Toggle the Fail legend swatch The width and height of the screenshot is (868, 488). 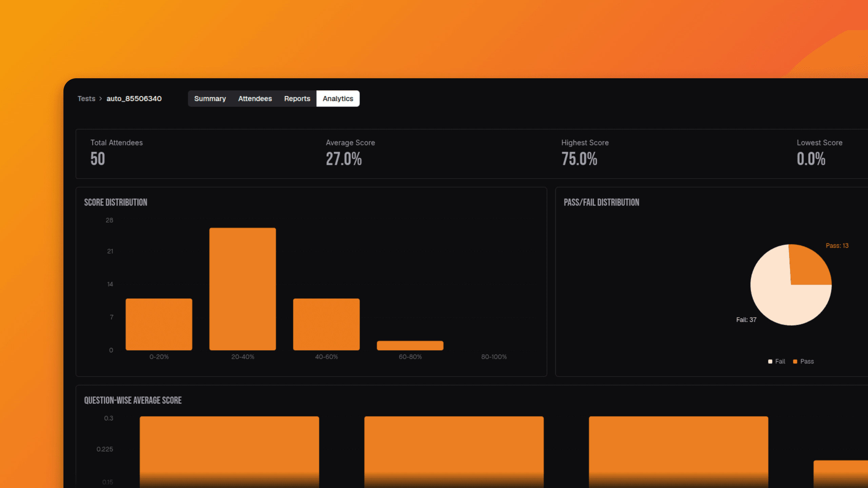click(770, 362)
